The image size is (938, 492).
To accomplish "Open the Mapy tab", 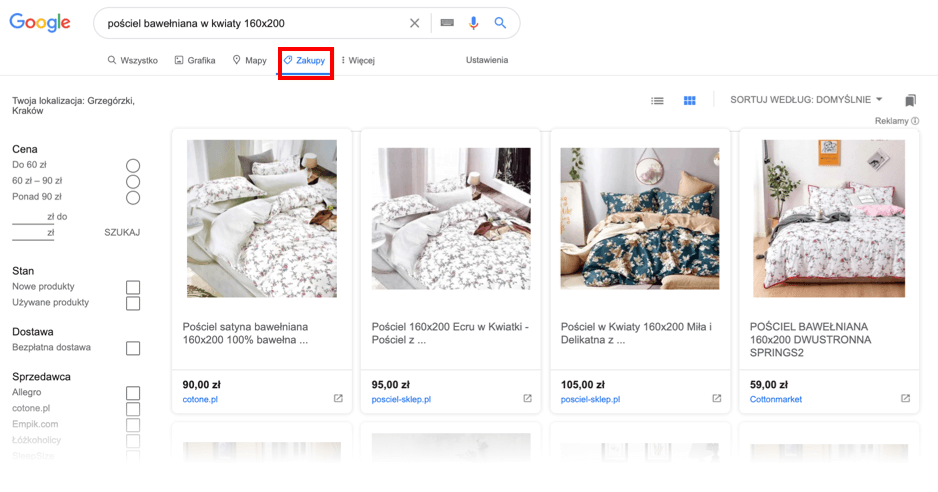I will pyautogui.click(x=250, y=61).
